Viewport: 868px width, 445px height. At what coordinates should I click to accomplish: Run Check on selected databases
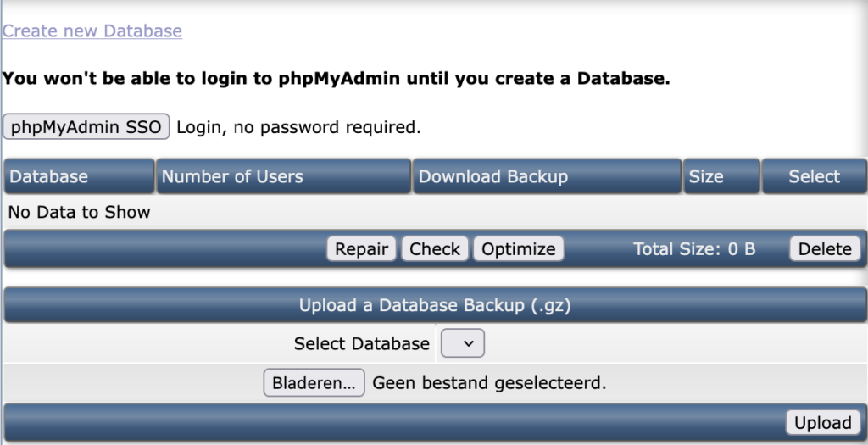(x=435, y=249)
